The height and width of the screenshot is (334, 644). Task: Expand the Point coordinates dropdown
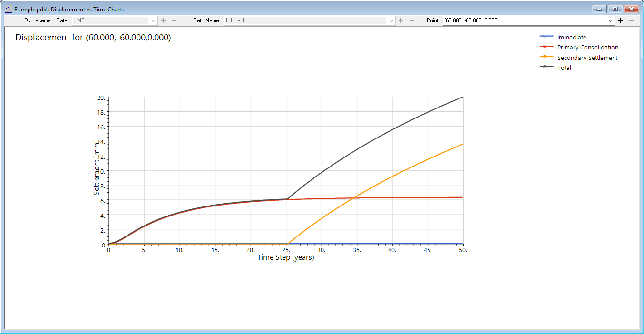[610, 20]
